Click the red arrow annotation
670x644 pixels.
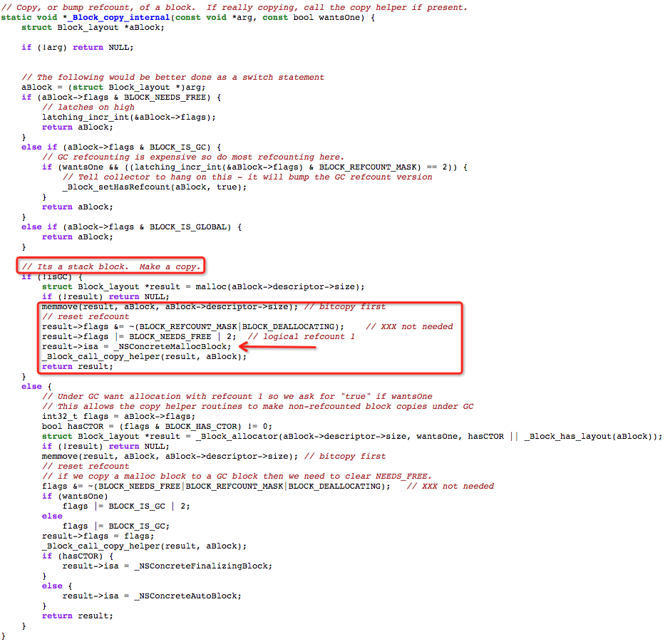[277, 347]
